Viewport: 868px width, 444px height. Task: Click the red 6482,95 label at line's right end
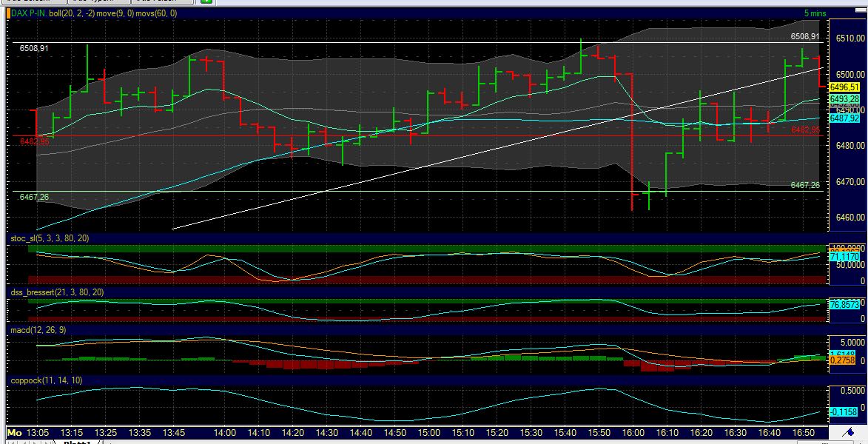point(805,129)
